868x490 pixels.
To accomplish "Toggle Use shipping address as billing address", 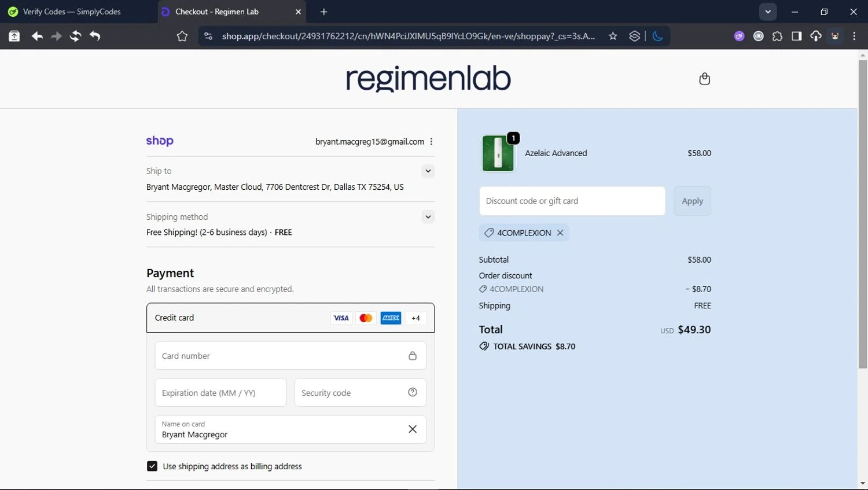I will click(152, 466).
